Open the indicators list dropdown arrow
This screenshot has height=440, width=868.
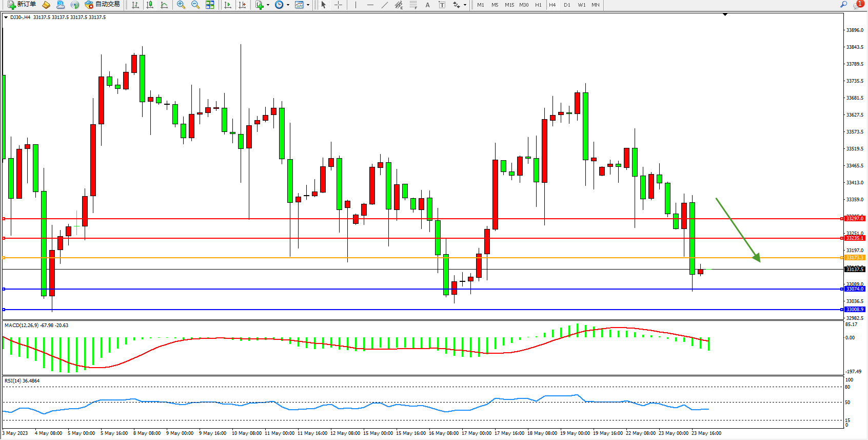click(268, 5)
